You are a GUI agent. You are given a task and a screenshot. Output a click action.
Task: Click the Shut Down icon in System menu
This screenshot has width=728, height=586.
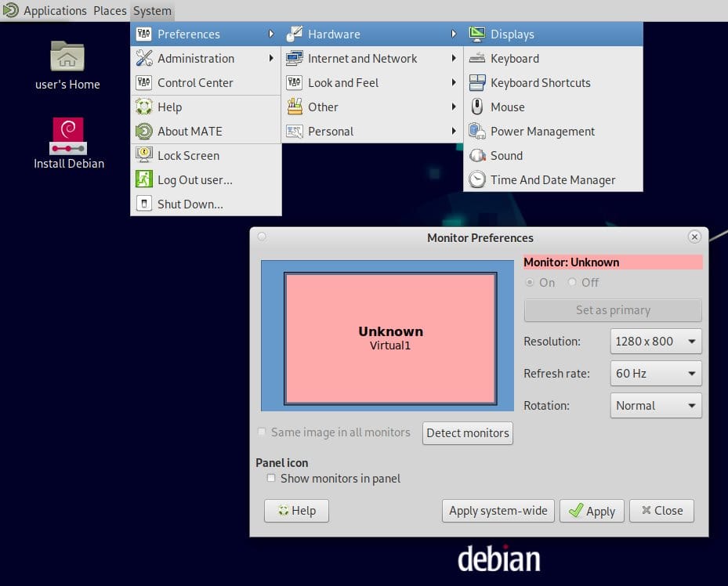(143, 204)
